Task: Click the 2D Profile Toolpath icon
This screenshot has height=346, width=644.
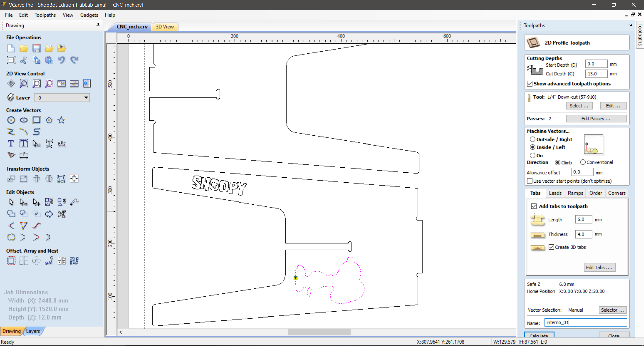Action: click(x=533, y=43)
